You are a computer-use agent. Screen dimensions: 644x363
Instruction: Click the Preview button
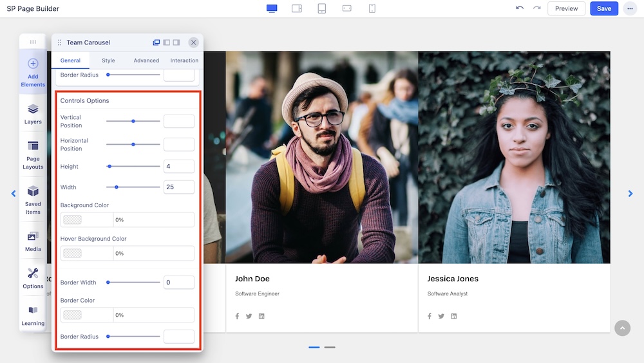pos(566,8)
